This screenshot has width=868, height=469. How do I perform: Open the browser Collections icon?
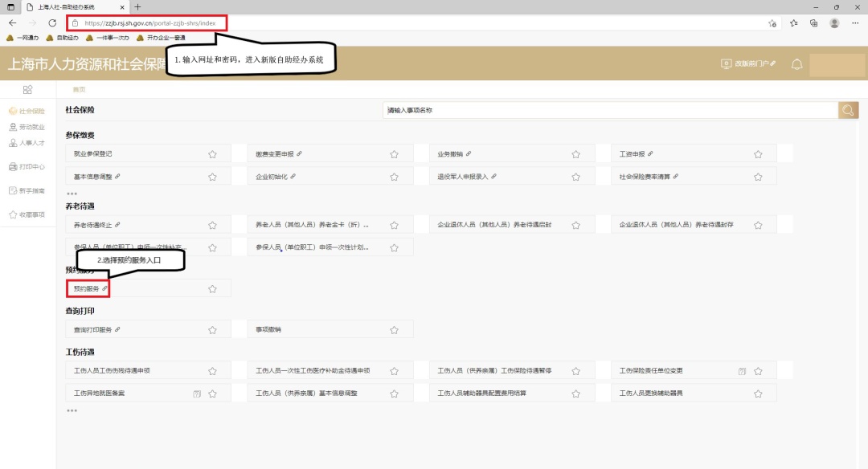click(813, 23)
